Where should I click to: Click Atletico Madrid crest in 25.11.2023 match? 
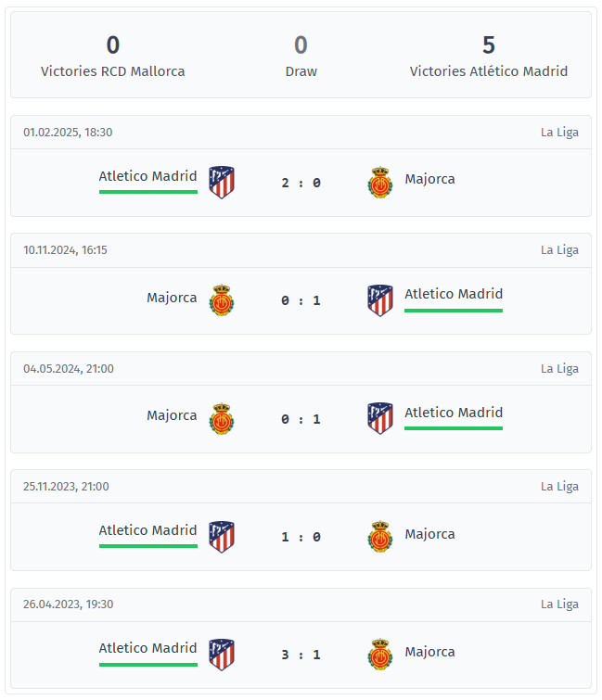pos(222,537)
